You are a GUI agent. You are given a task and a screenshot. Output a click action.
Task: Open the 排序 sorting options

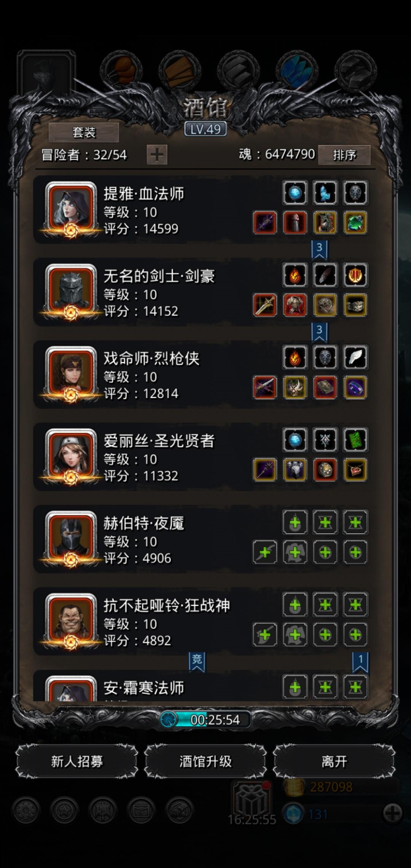coord(344,155)
